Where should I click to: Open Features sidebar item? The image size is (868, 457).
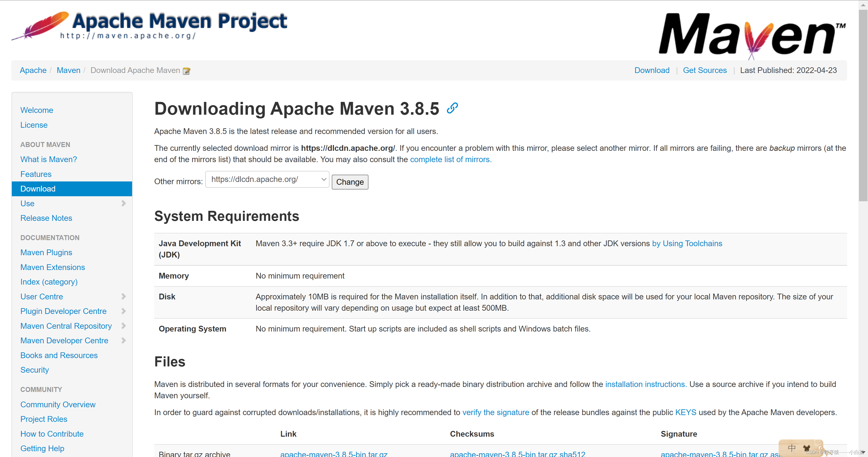tap(36, 174)
